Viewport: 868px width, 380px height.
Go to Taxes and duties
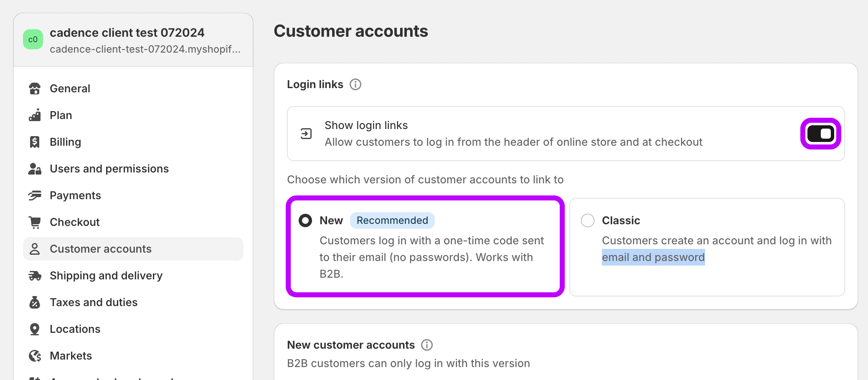point(133,302)
